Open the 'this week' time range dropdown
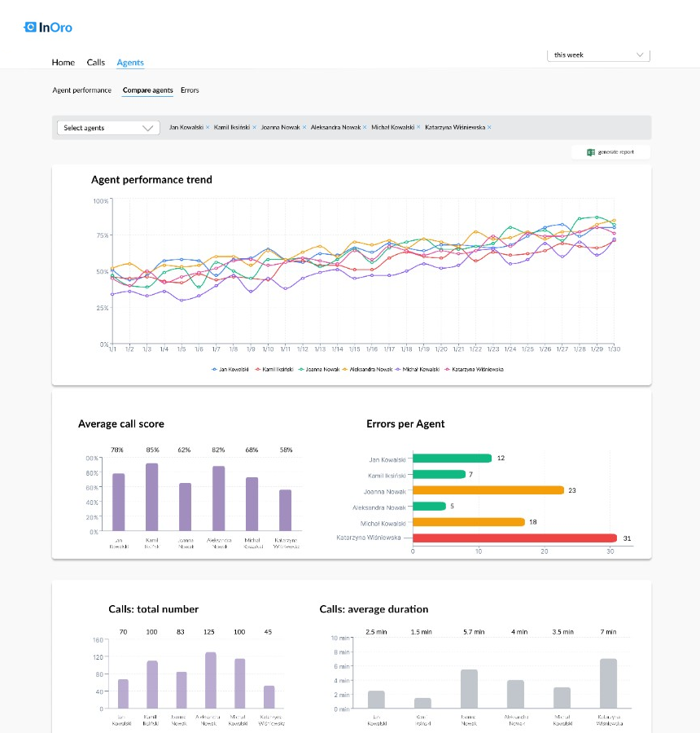 coord(598,55)
